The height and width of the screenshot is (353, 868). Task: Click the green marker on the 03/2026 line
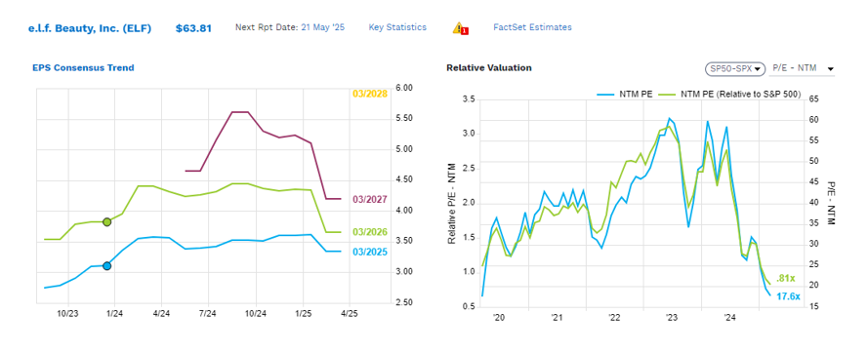(x=106, y=222)
